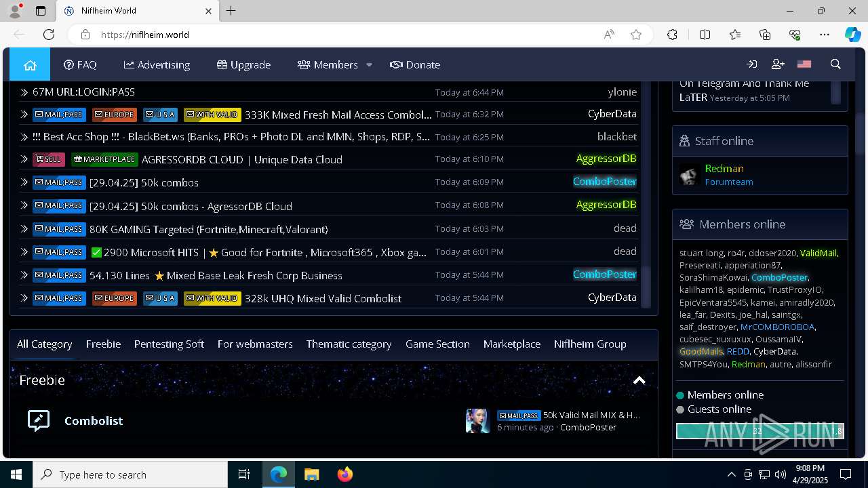Close the Niflheim World tab
The height and width of the screenshot is (488, 868).
click(208, 11)
